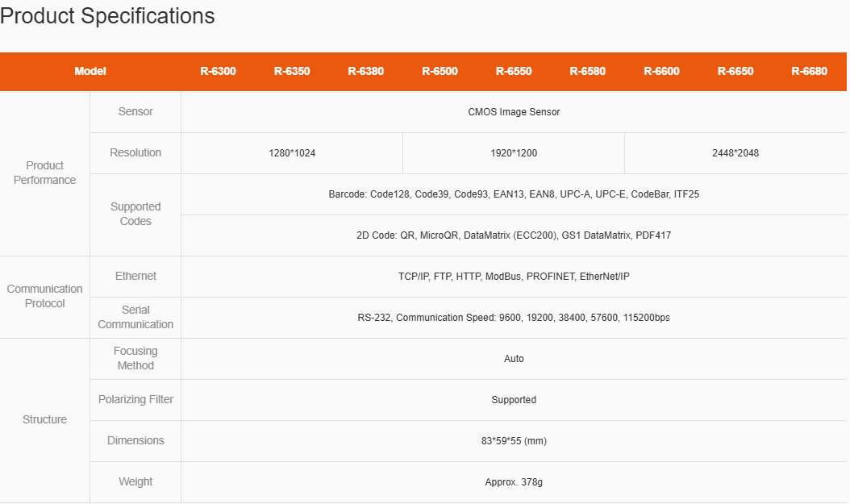Screen dimensions: 850x504
Task: Click the 2D Code supported codes row
Action: [x=514, y=235]
